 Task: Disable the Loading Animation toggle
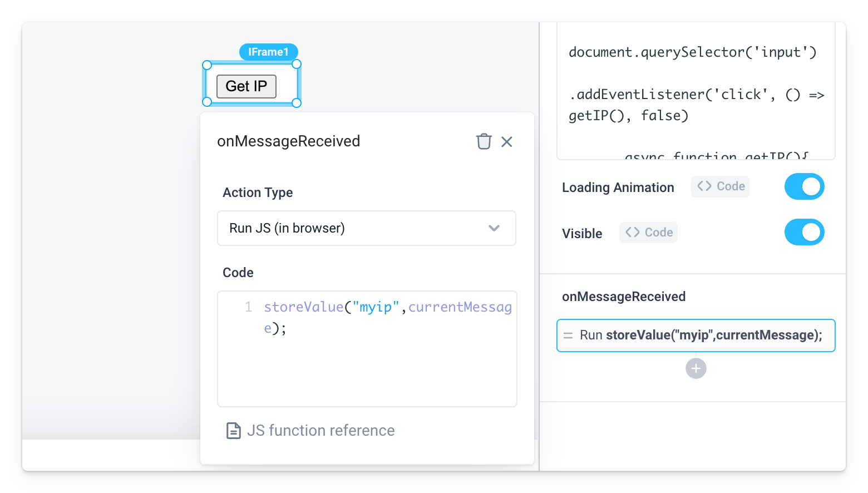coord(804,186)
